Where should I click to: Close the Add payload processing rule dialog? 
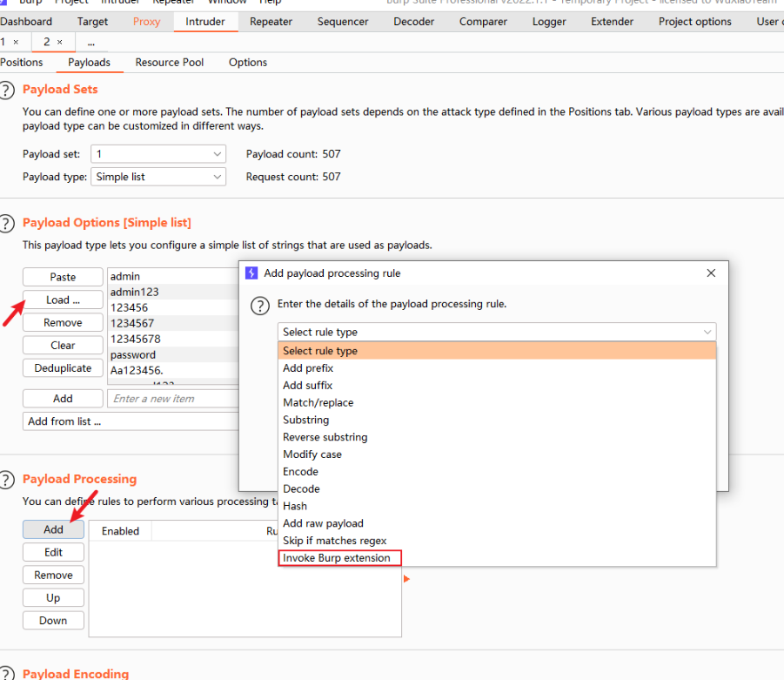(x=711, y=273)
